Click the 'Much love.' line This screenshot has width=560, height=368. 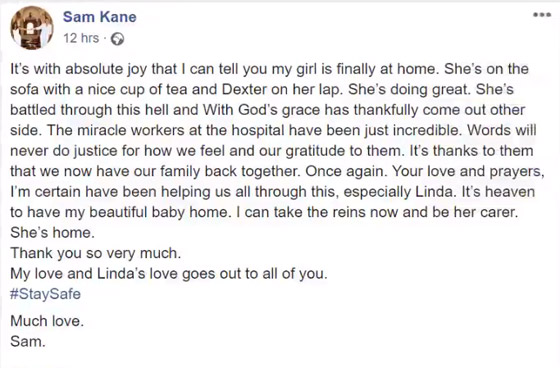click(x=47, y=320)
